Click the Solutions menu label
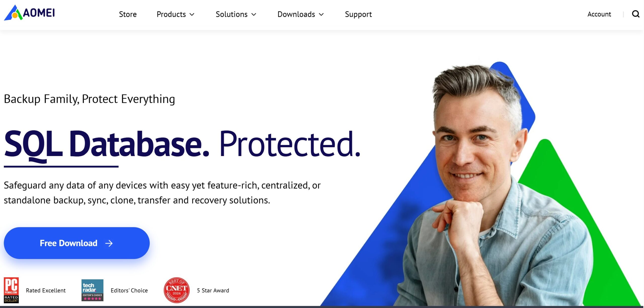The image size is (644, 308). click(x=232, y=14)
